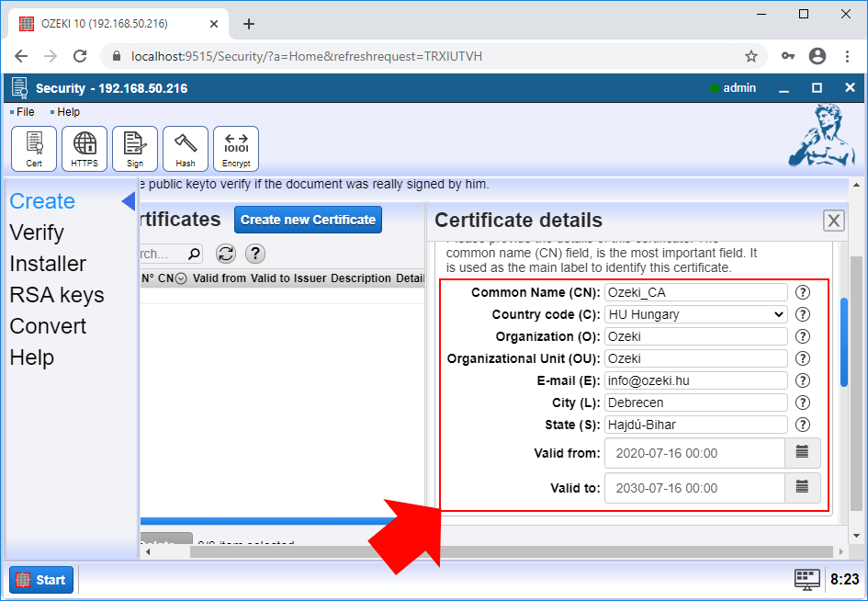The width and height of the screenshot is (868, 601).
Task: Open the Help menu in the menu bar
Action: 68,112
